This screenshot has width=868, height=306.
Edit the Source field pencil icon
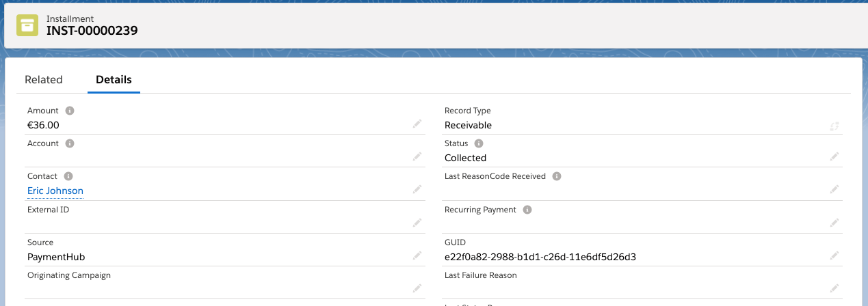point(417,255)
